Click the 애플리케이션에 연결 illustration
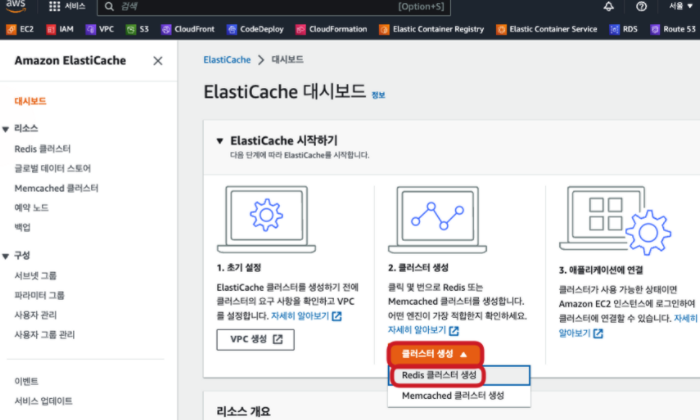The height and width of the screenshot is (420, 700). tap(615, 220)
